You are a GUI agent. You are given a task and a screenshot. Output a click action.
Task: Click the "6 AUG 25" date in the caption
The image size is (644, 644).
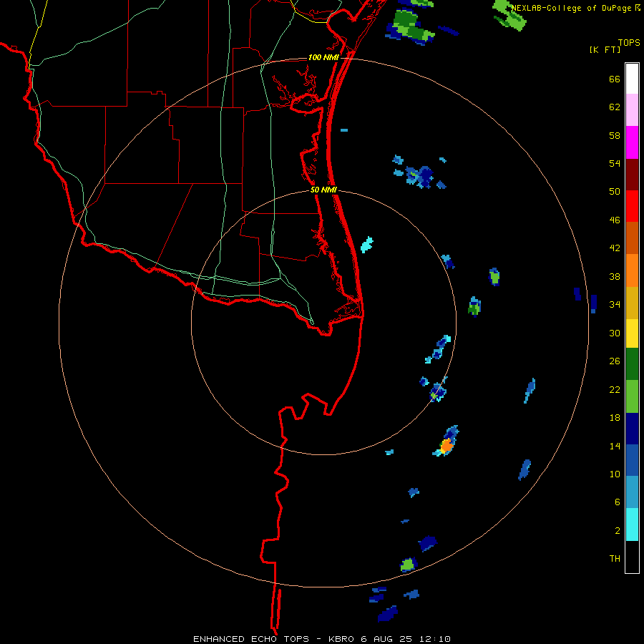(x=386, y=639)
